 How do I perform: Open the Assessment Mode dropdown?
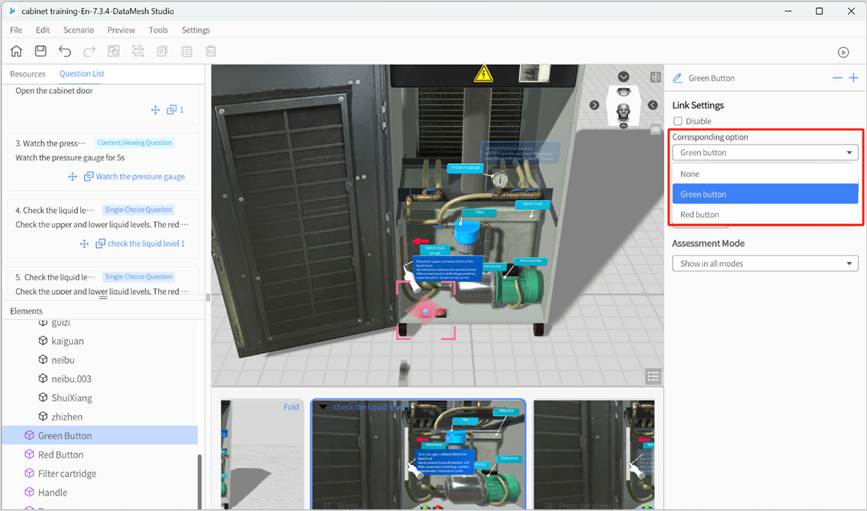[765, 264]
